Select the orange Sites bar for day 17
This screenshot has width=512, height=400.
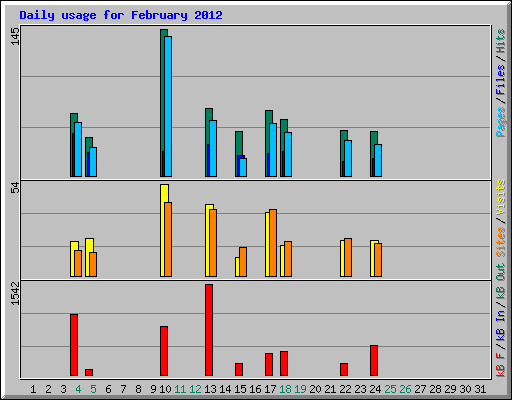[273, 243]
